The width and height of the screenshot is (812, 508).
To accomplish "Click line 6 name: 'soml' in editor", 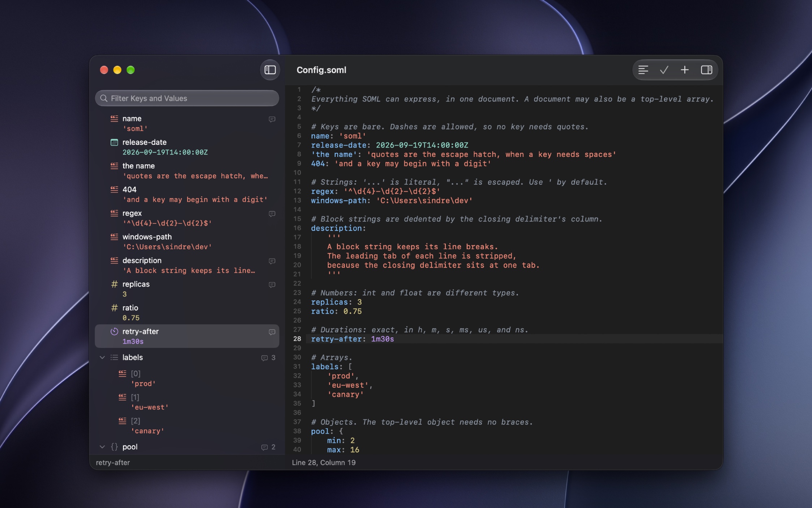I will [x=338, y=136].
